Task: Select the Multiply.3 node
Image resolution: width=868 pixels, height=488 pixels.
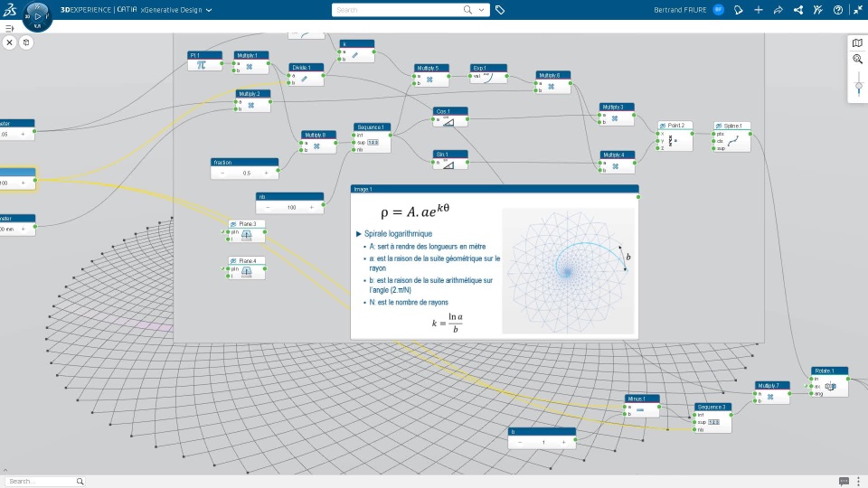Action: 617,115
